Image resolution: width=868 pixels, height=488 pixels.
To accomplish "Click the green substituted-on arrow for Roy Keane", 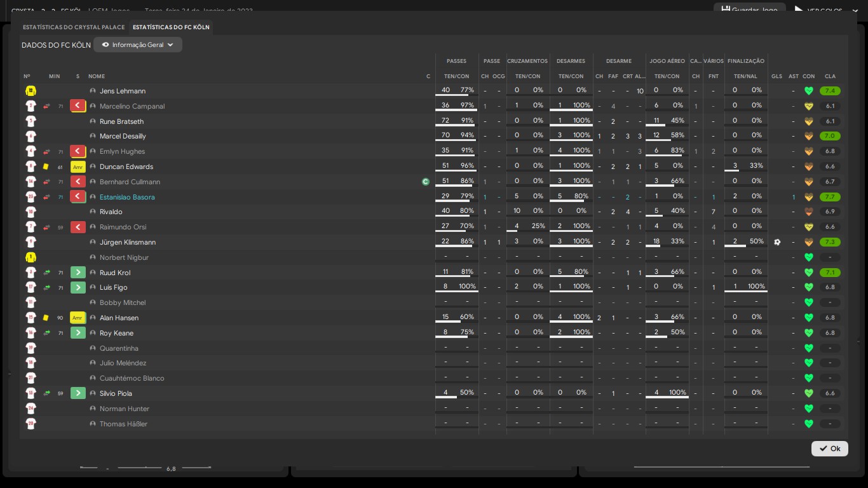I will pyautogui.click(x=78, y=333).
